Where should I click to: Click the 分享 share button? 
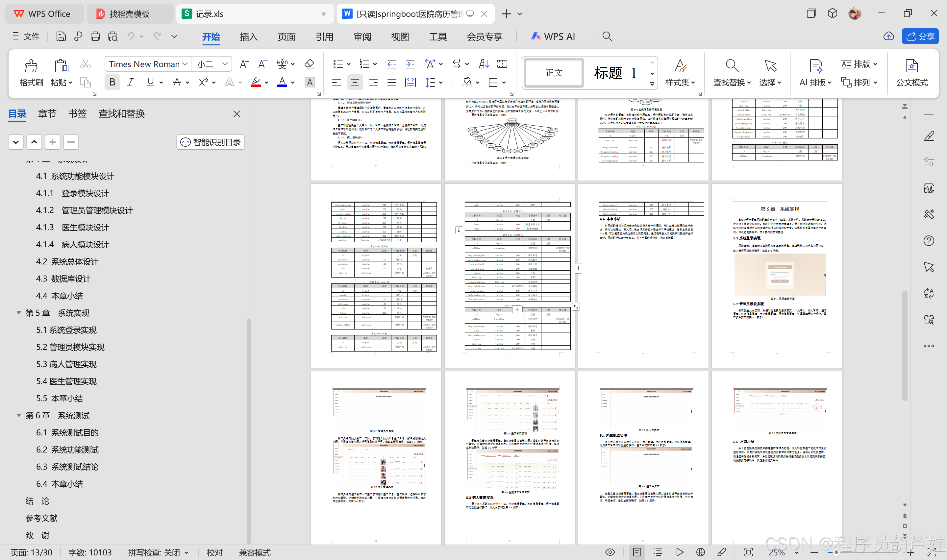[x=920, y=37]
